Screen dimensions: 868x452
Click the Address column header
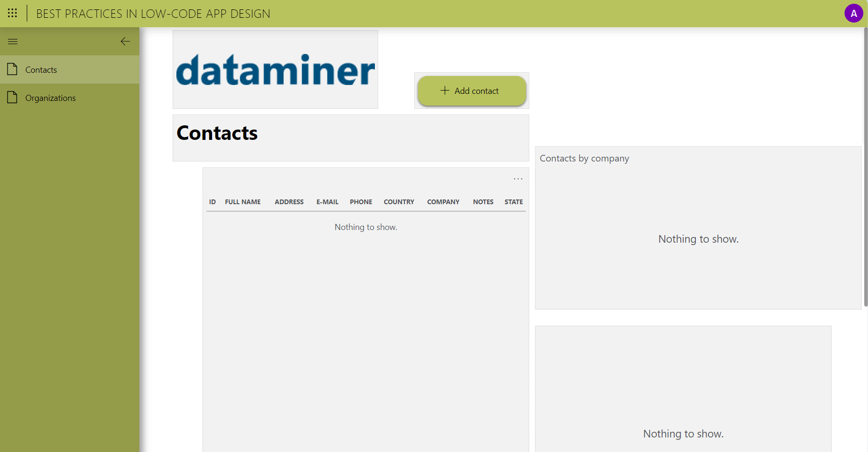pyautogui.click(x=289, y=202)
